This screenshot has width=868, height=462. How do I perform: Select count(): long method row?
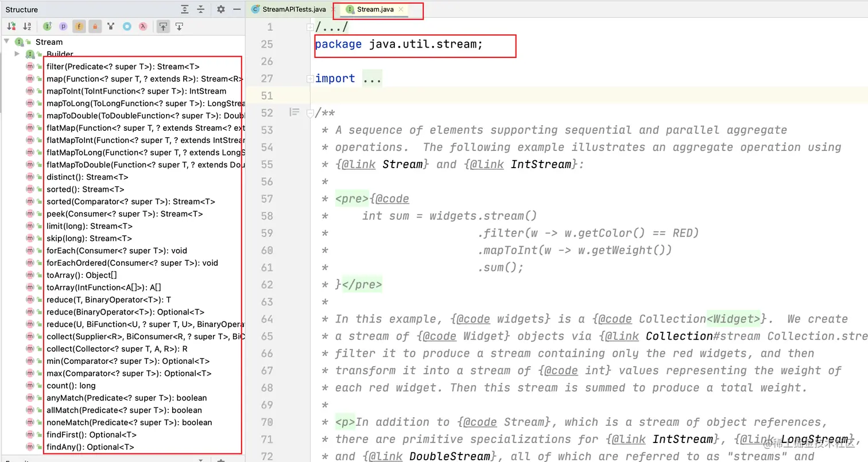(71, 386)
